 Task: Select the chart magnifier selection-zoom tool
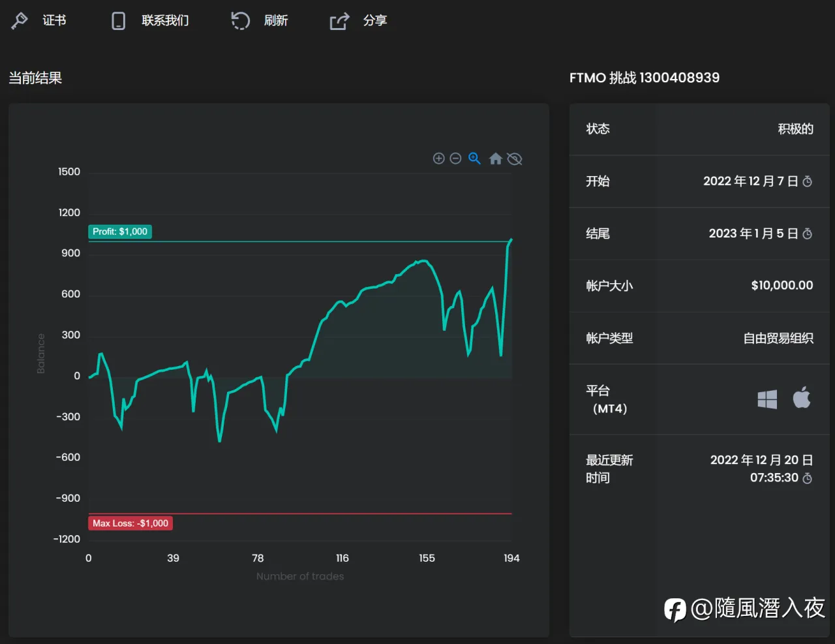pyautogui.click(x=474, y=159)
